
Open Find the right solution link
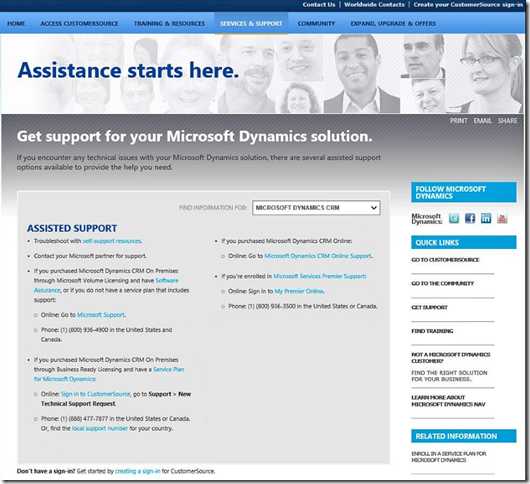point(449,376)
